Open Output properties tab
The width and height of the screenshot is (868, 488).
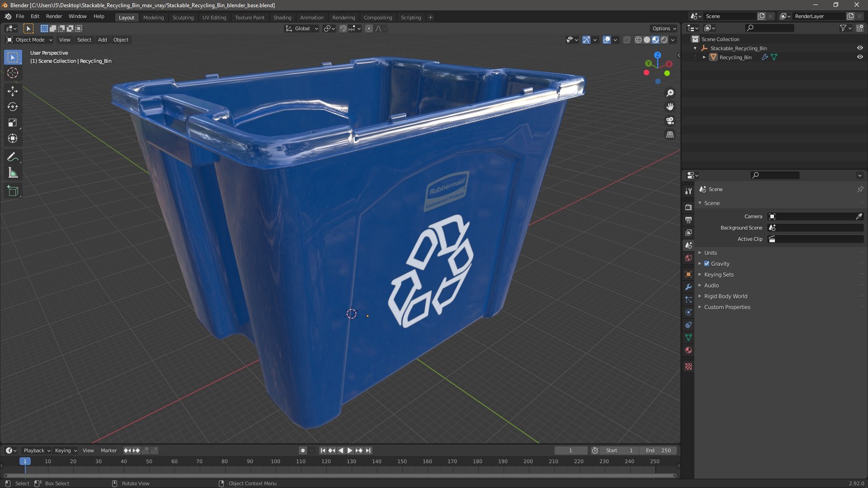[688, 220]
